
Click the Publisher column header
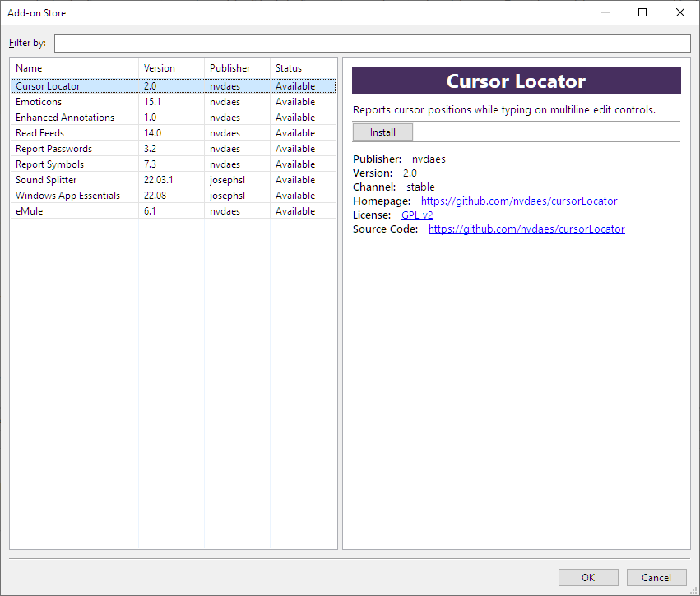[x=237, y=68]
